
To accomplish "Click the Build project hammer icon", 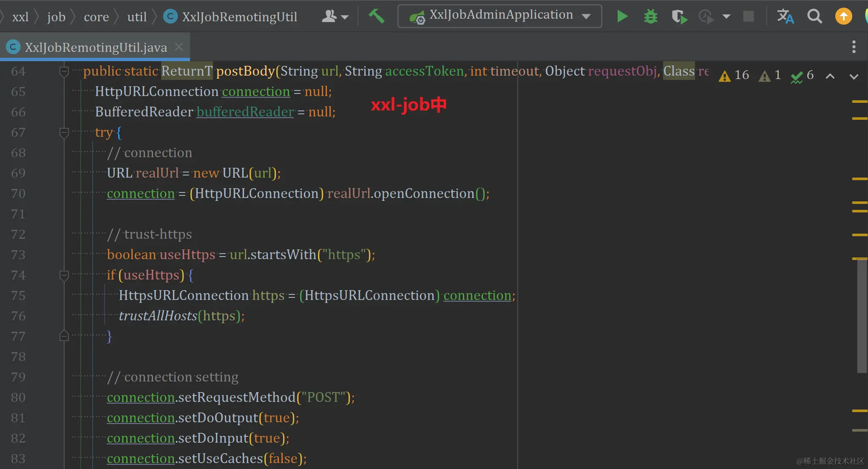I will click(x=376, y=17).
